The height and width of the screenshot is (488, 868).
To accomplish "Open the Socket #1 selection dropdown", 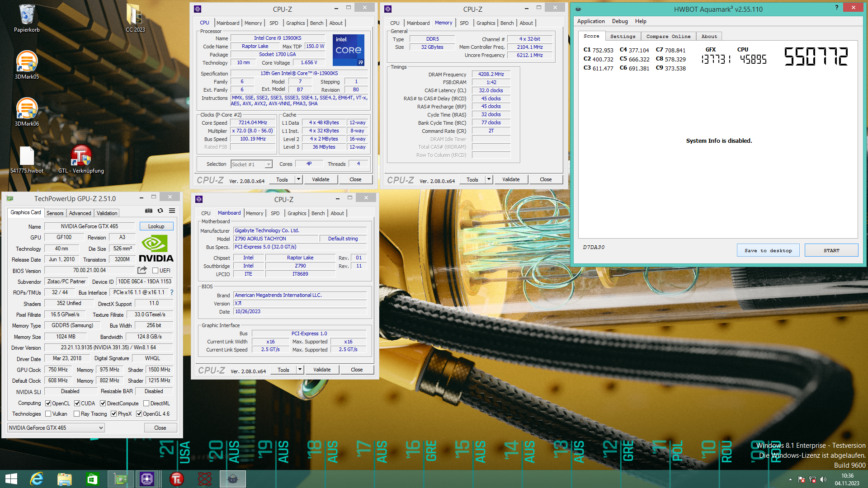I will 252,164.
